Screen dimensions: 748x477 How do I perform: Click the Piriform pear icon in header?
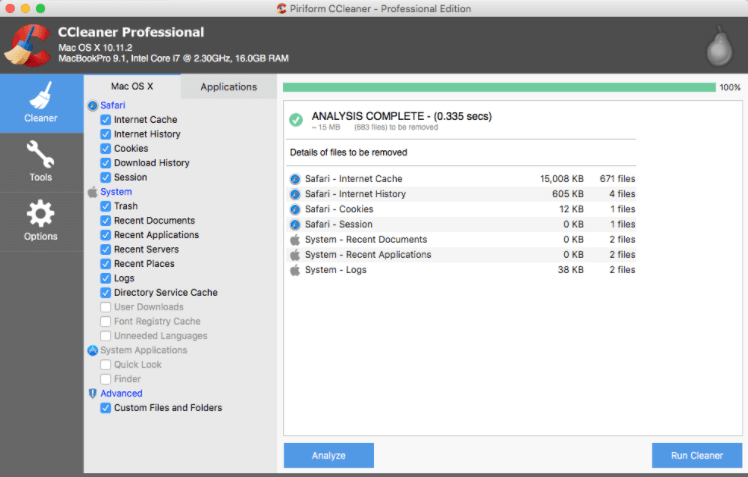[719, 47]
